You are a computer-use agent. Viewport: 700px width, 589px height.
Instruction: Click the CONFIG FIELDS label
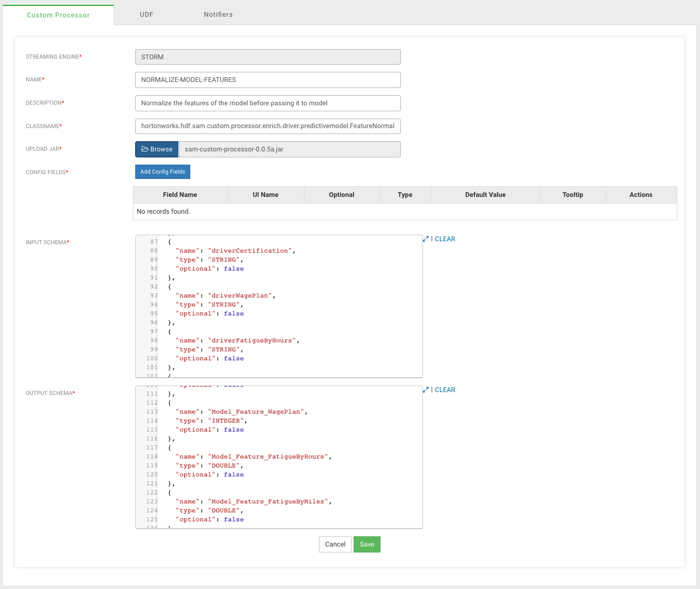47,172
